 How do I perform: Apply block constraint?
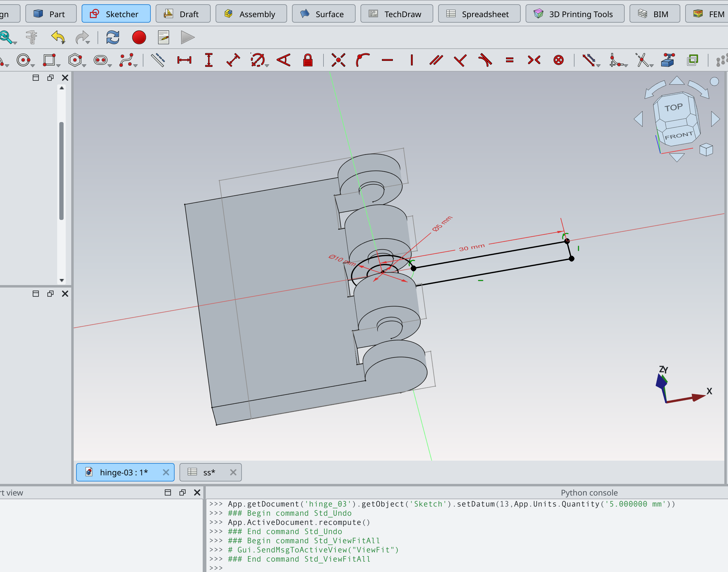(x=558, y=60)
